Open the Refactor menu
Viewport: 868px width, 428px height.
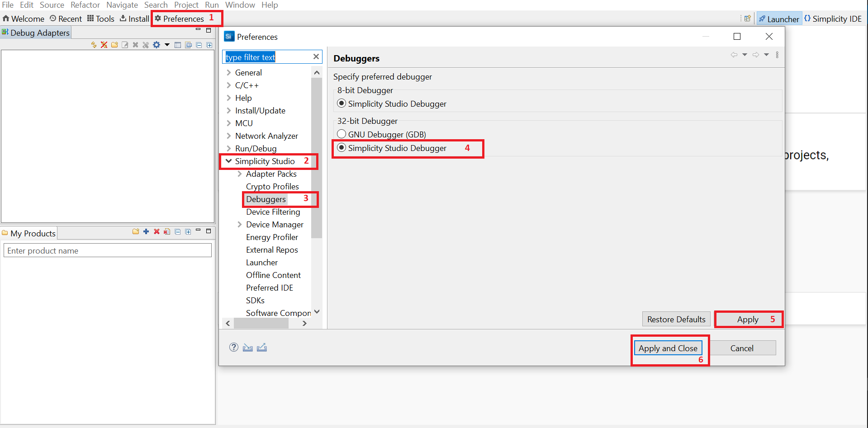click(85, 5)
